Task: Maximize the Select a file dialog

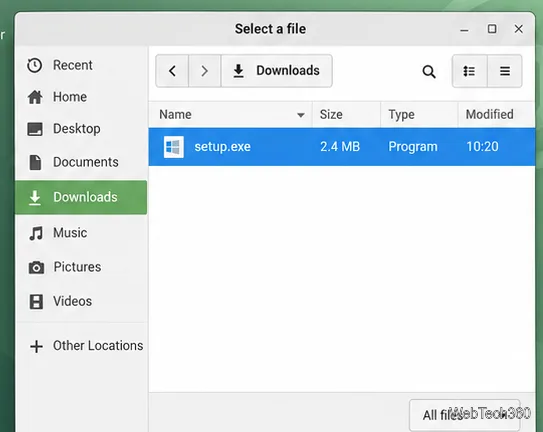Action: (x=492, y=29)
